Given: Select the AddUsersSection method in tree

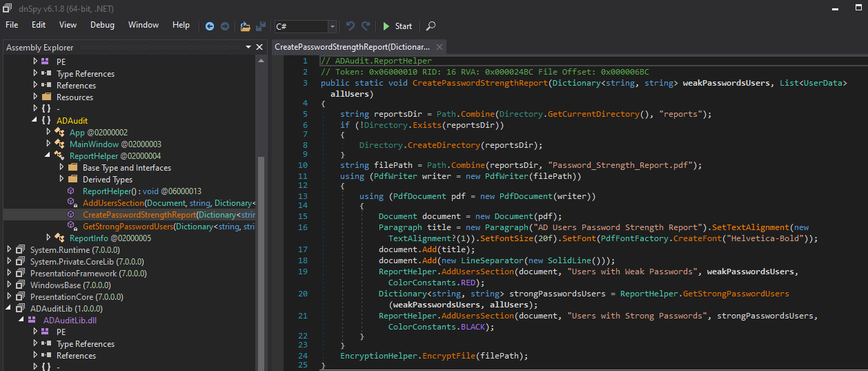Looking at the screenshot, I should point(169,202).
